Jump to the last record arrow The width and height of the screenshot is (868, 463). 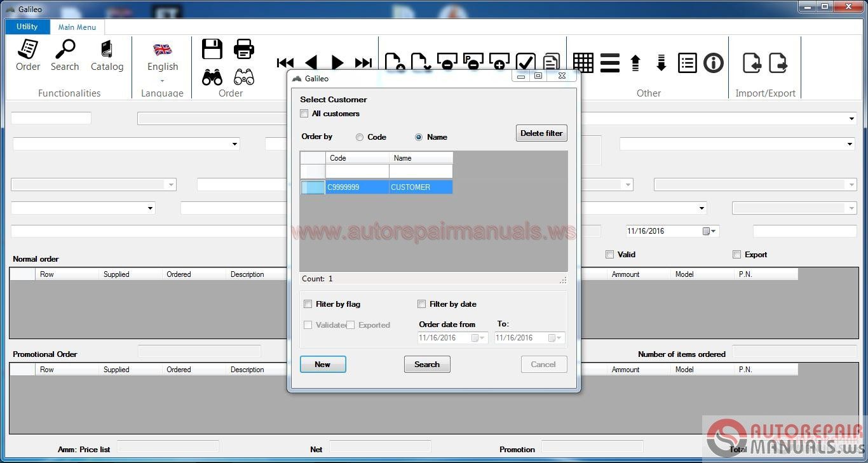click(x=363, y=63)
